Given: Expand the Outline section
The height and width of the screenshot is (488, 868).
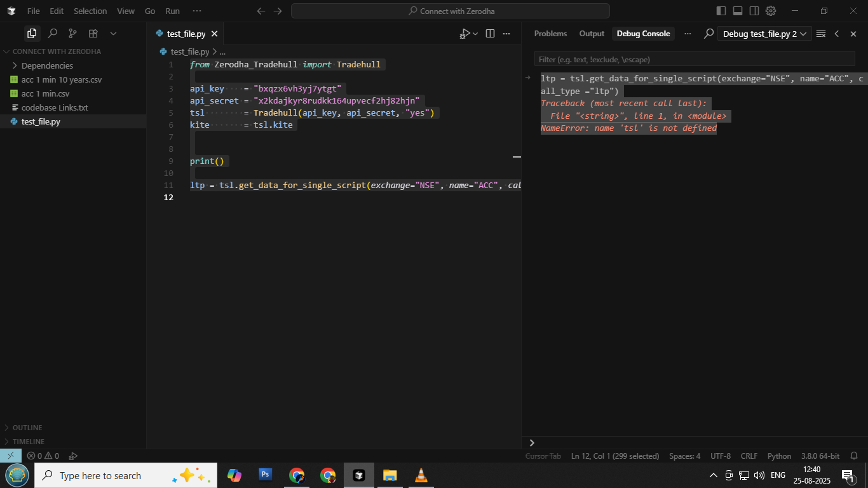Looking at the screenshot, I should (27, 428).
